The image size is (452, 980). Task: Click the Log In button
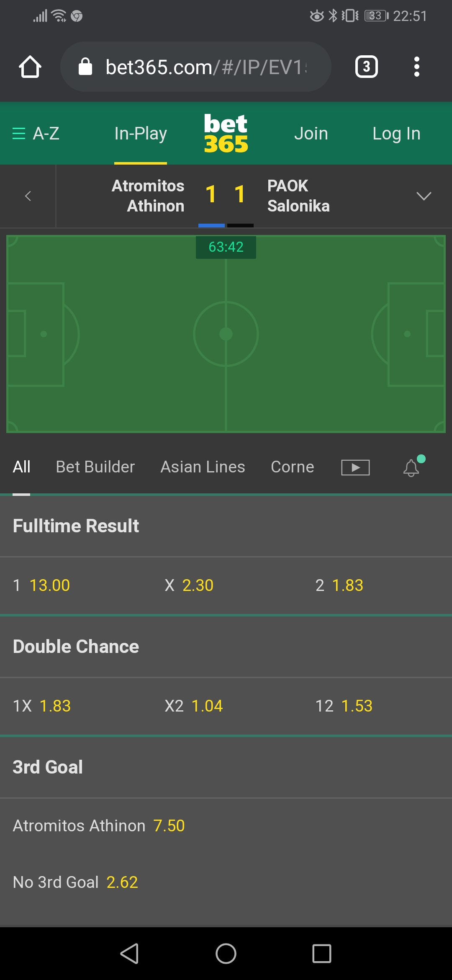[x=396, y=134]
